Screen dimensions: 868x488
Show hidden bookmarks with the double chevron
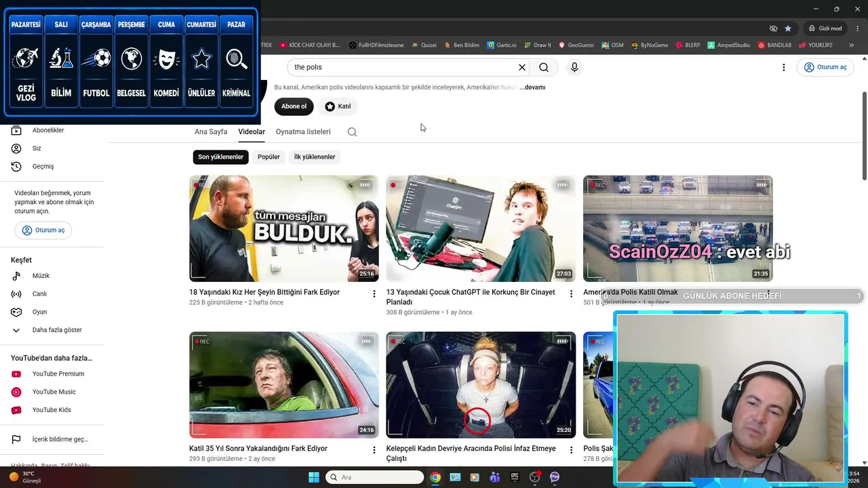[852, 45]
